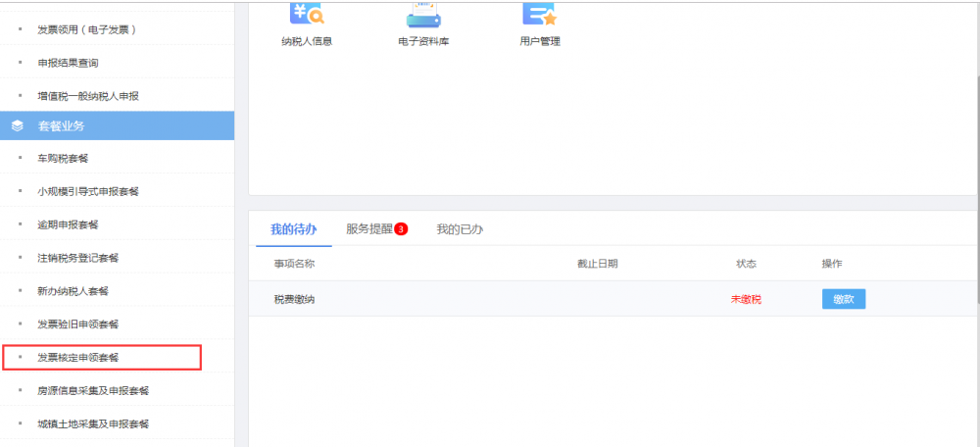Open 发票领用（电子发票）in sidebar

click(x=87, y=29)
